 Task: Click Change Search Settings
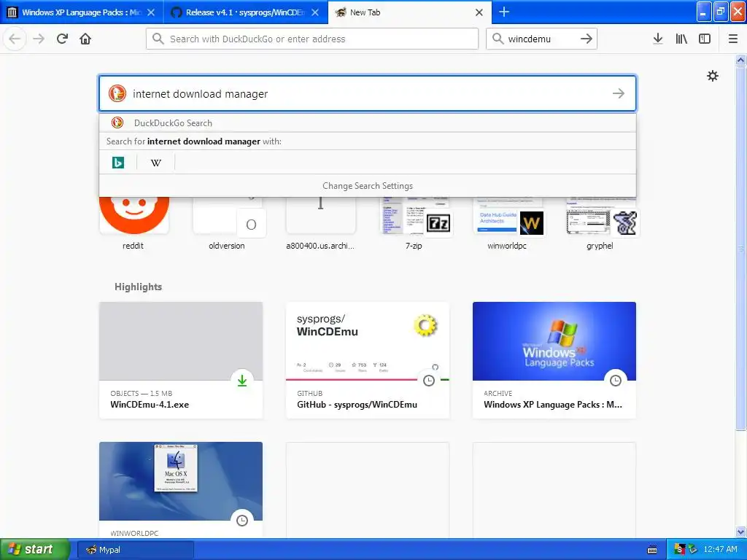[x=368, y=186]
